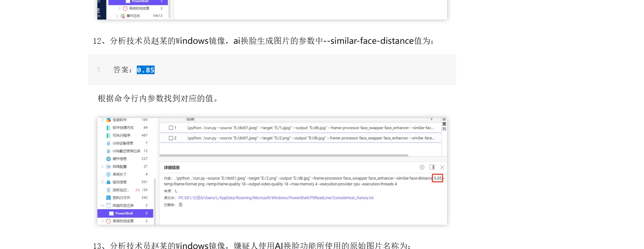Close the 详细信息 detail panel
This screenshot has height=249, width=644.
click(x=442, y=167)
